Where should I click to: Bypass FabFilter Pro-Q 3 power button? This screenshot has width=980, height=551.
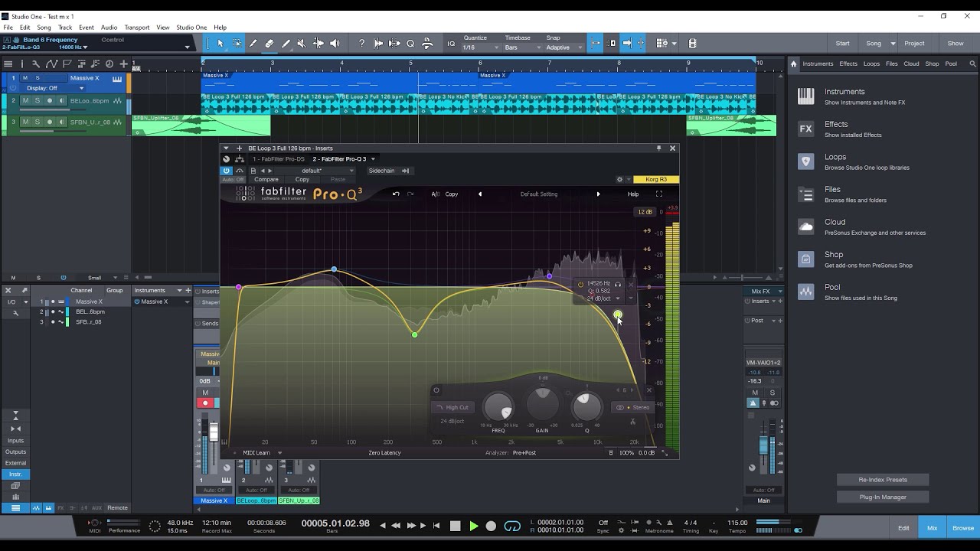click(x=226, y=171)
